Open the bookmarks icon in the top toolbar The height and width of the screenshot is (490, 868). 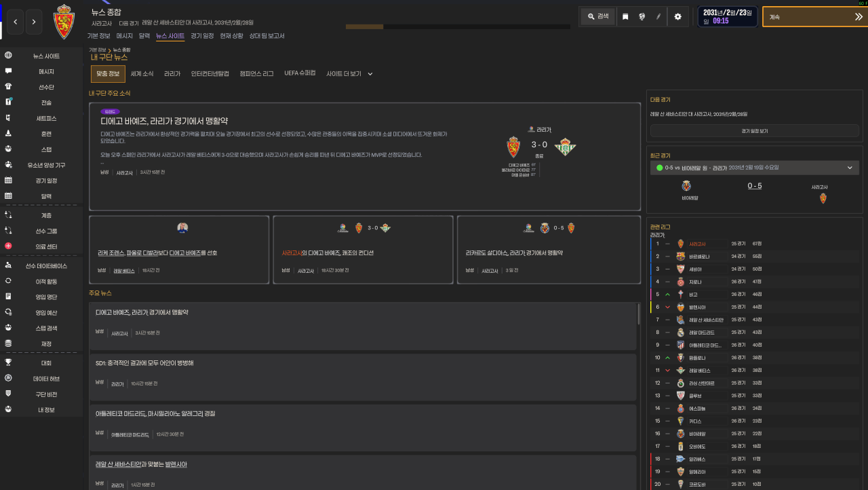click(x=625, y=16)
